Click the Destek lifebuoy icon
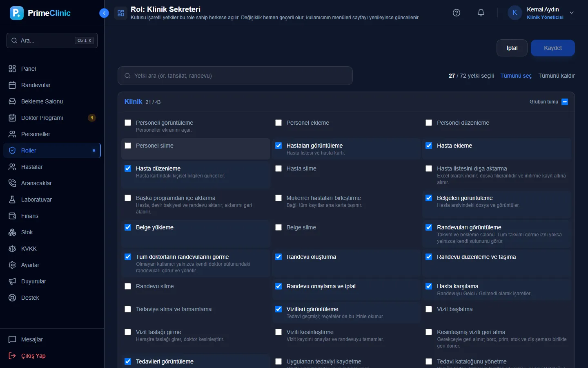This screenshot has height=368, width=588. tap(12, 298)
